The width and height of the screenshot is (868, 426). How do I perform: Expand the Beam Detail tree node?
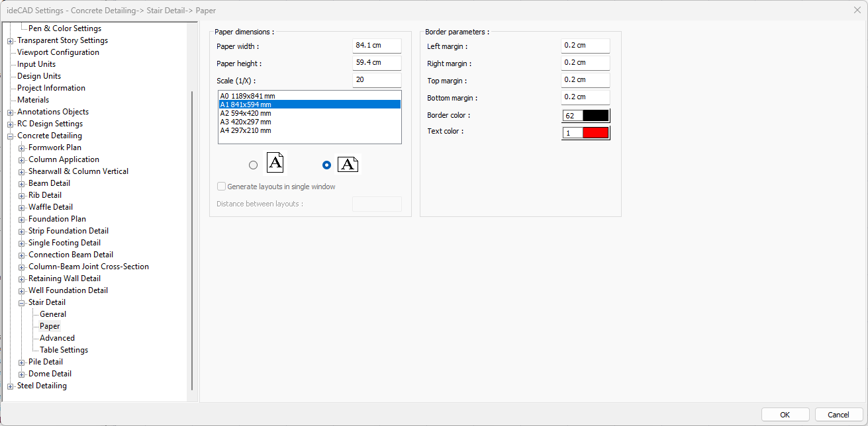tap(22, 184)
